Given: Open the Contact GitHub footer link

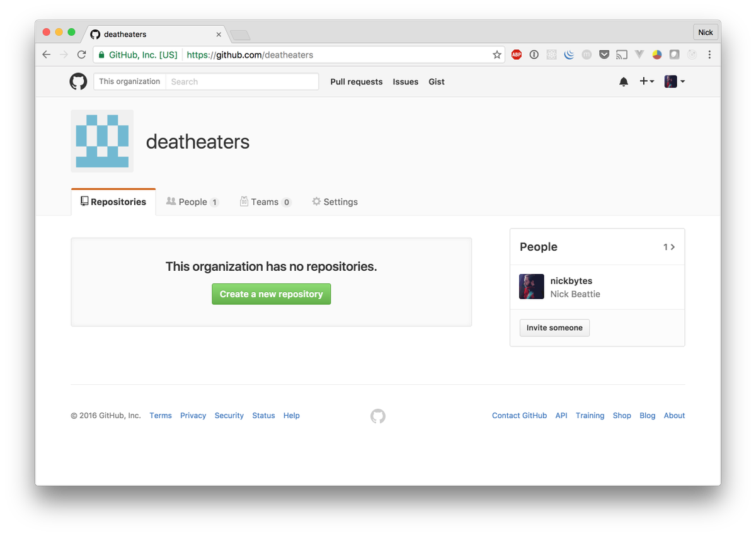Looking at the screenshot, I should [x=520, y=416].
